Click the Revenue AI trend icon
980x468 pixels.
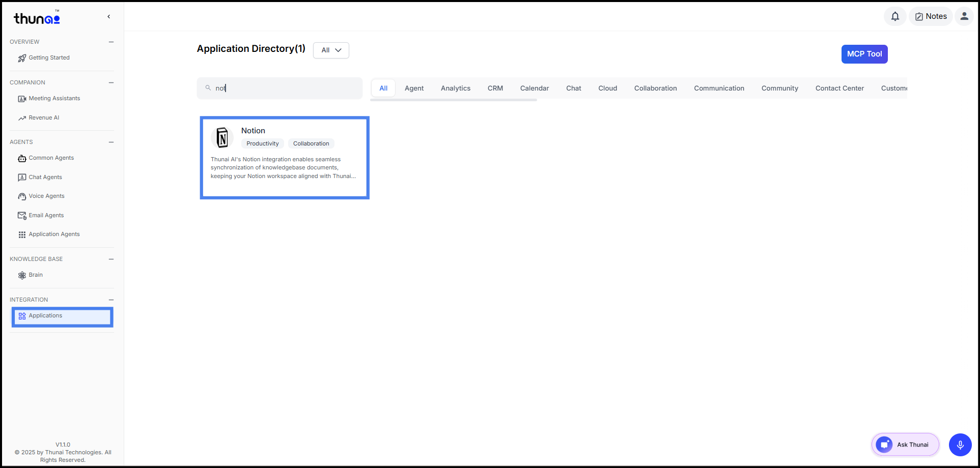(x=22, y=118)
